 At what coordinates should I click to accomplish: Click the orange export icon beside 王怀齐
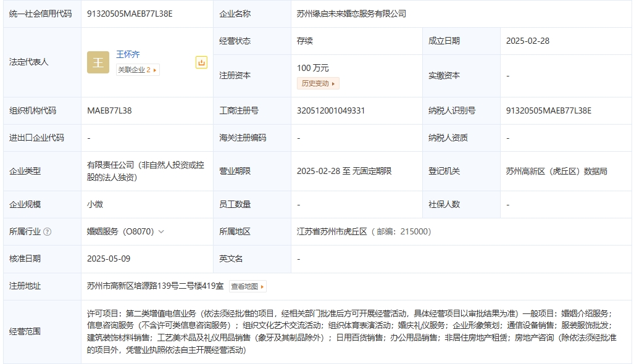click(201, 62)
